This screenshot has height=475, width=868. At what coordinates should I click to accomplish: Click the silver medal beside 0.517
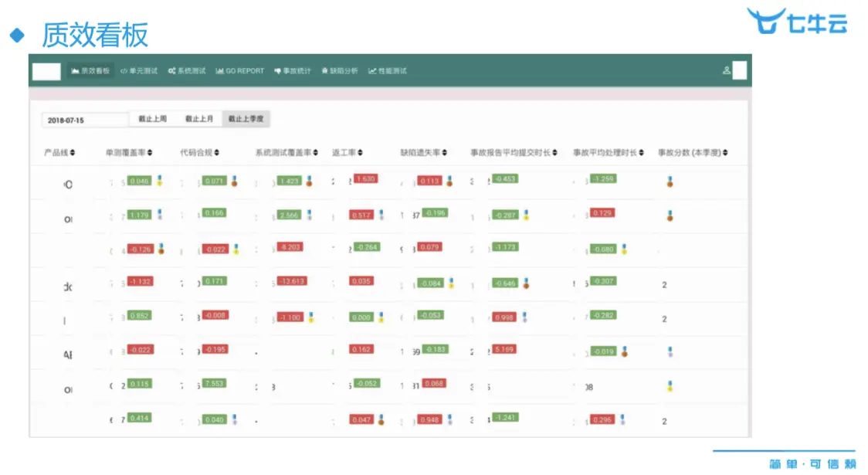(381, 215)
